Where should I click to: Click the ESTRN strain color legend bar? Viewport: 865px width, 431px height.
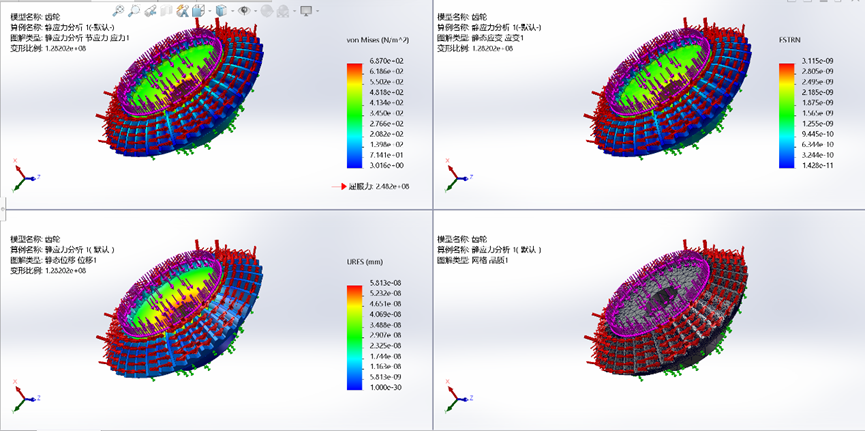click(785, 113)
